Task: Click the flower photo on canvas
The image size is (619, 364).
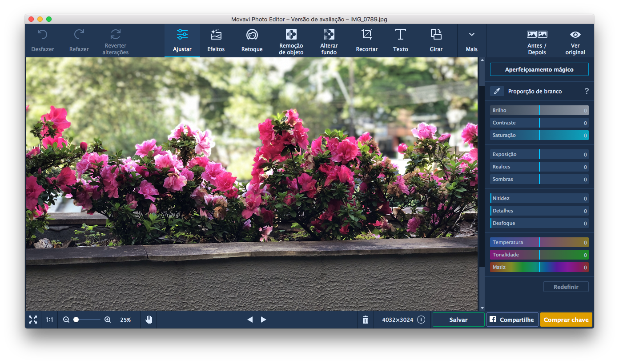Action: click(252, 184)
